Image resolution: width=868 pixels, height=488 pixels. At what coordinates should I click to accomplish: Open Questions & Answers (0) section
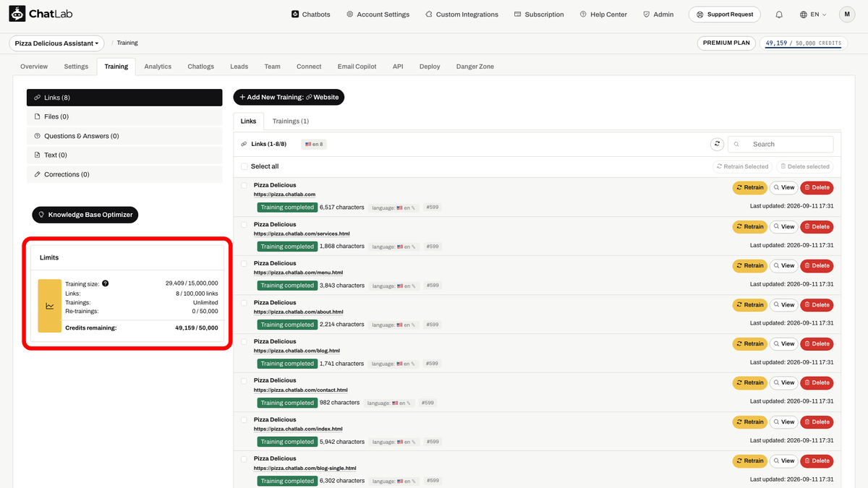(124, 136)
